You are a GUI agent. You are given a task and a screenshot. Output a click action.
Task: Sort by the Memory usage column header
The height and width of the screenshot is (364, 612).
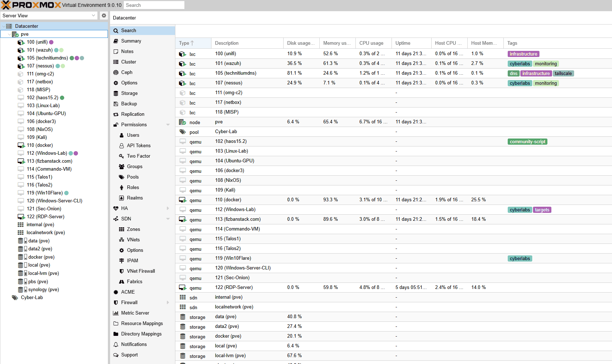click(337, 43)
